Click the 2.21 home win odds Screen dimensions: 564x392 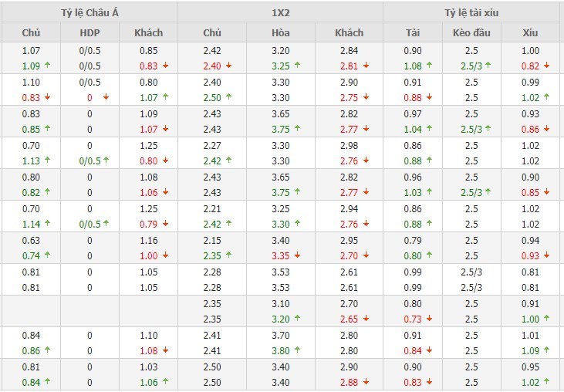(x=211, y=209)
